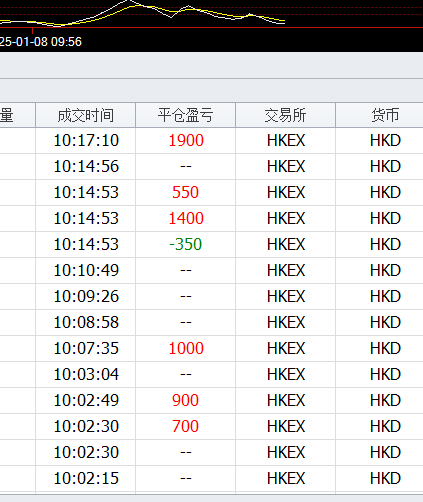Click the trade time 10:02:49
The height and width of the screenshot is (502, 423).
86,400
